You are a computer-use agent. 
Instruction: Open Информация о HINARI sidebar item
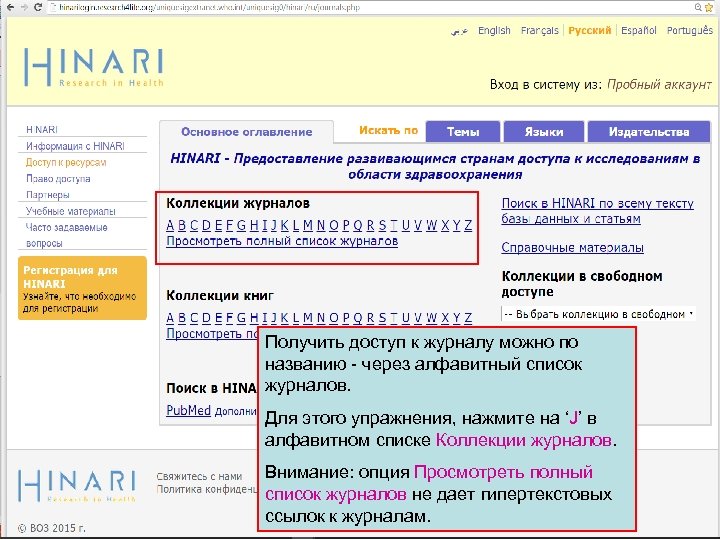(x=75, y=146)
